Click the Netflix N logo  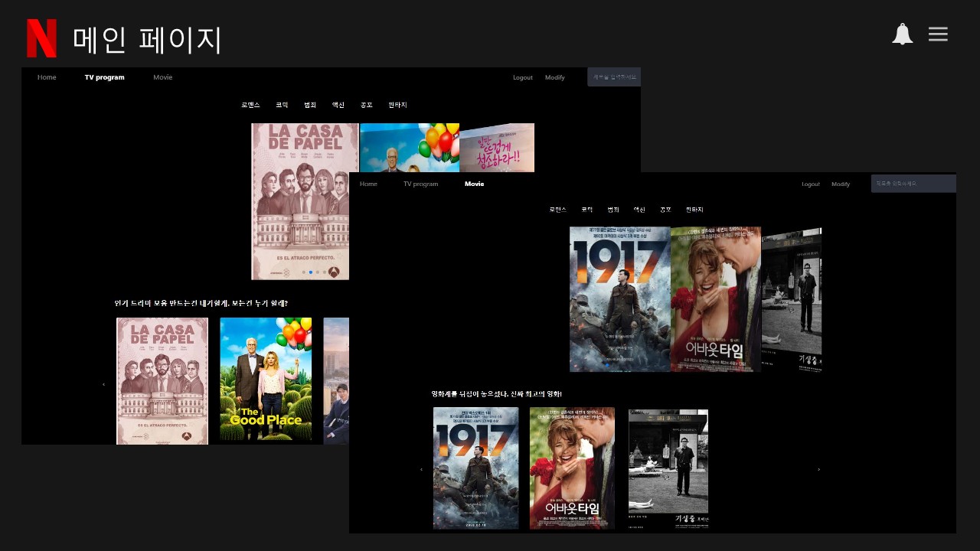pos(41,38)
